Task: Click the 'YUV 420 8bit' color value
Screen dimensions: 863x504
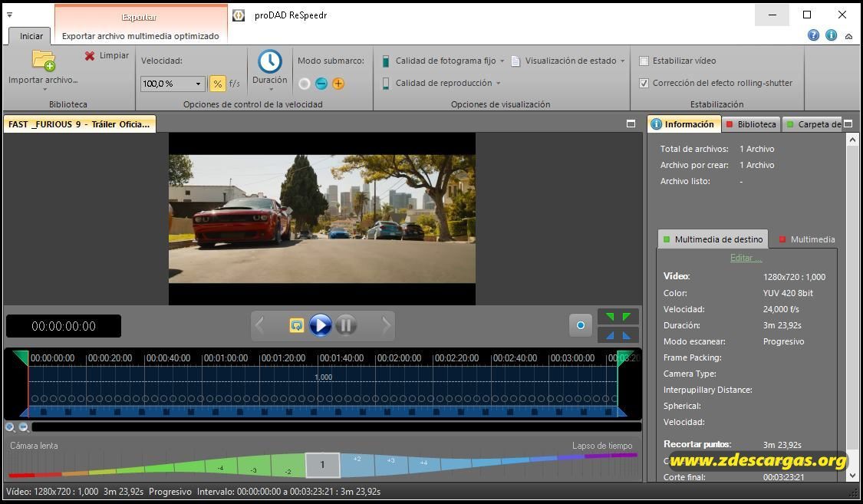Action: (x=788, y=293)
